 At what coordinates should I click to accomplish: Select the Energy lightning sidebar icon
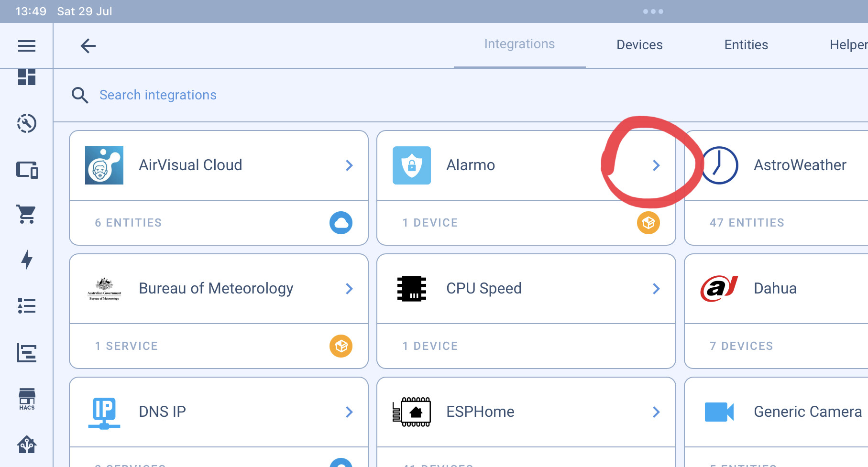coord(27,260)
